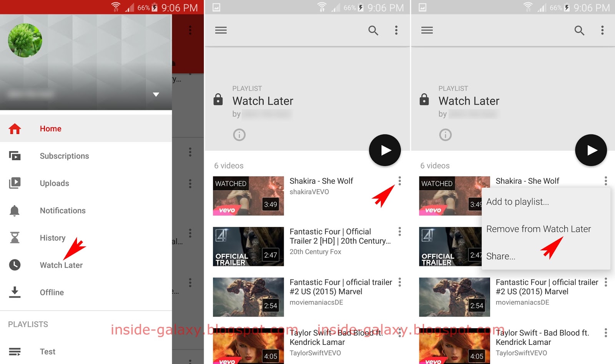The image size is (615, 364).
Task: Tap Taylor Swift Bad Blood title, right screen
Action: point(542,338)
